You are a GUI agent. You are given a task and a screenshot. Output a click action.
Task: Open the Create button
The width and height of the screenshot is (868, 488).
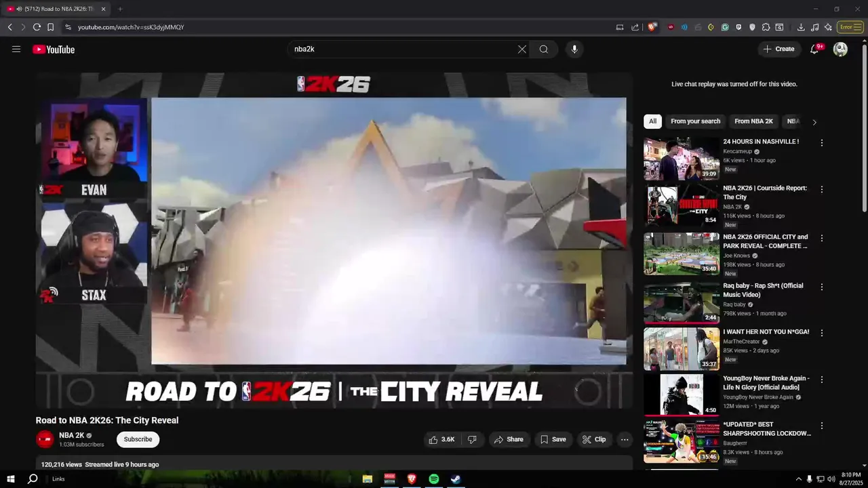[778, 49]
